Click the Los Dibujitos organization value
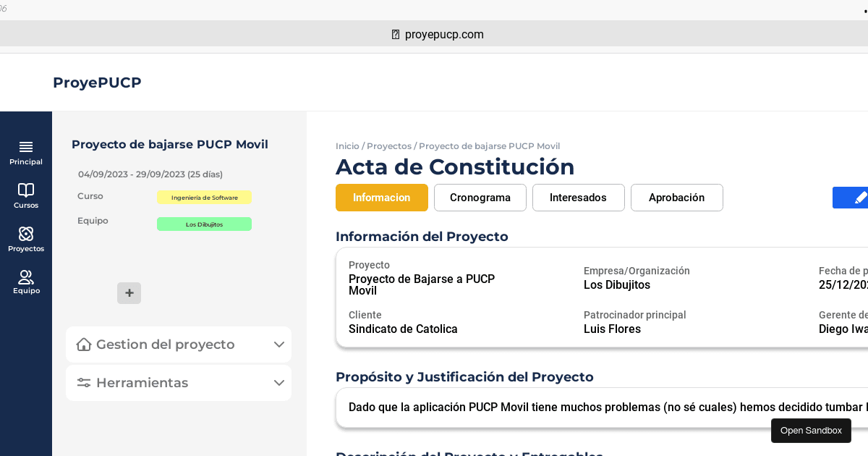Screen dimensions: 868x456 [617, 285]
